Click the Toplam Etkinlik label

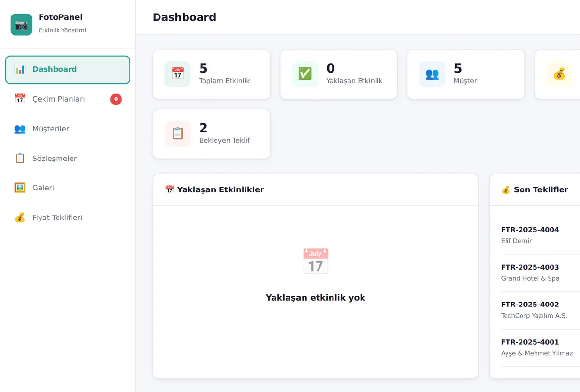225,81
